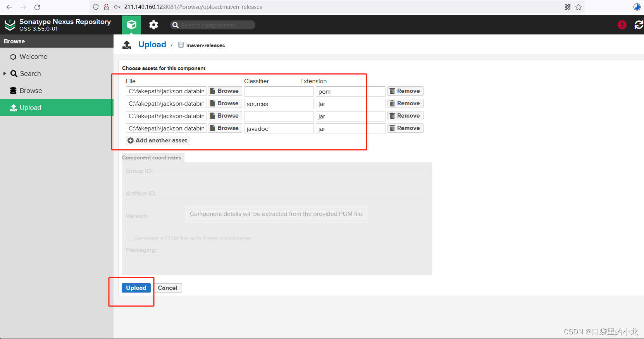This screenshot has height=339, width=644.
Task: Click Browse button for the sources row
Action: (225, 103)
